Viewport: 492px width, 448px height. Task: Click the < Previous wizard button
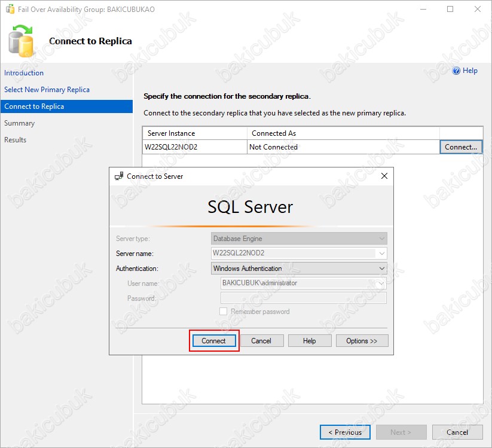(345, 432)
